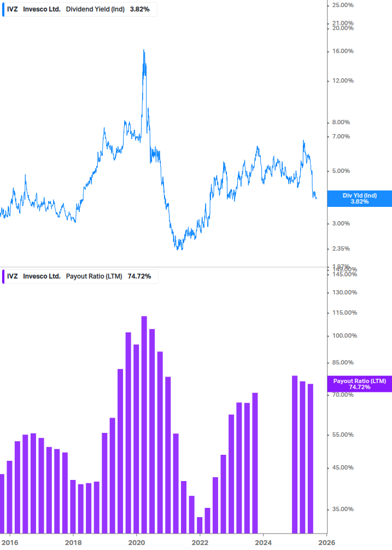
Task: Click the 8.00% y-axis label
Action: [x=341, y=123]
